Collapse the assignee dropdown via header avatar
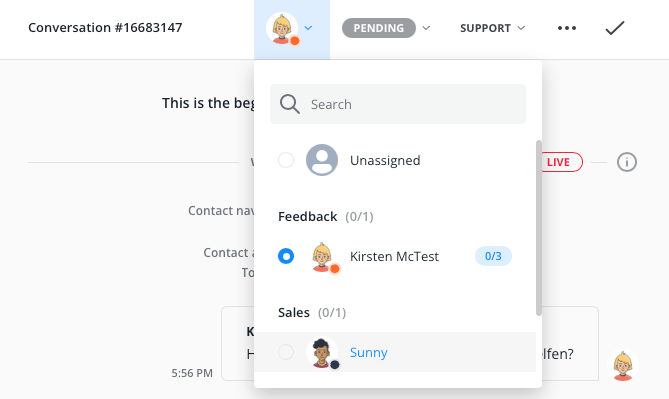 292,29
